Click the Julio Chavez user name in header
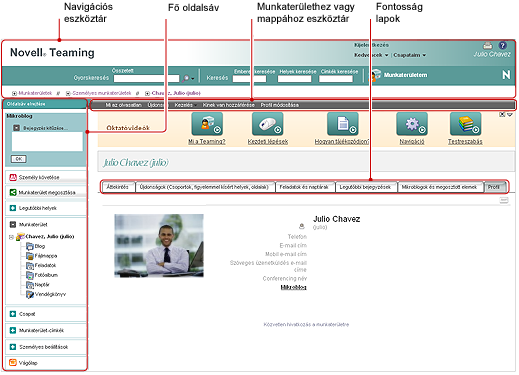The image size is (519, 375). pos(492,54)
